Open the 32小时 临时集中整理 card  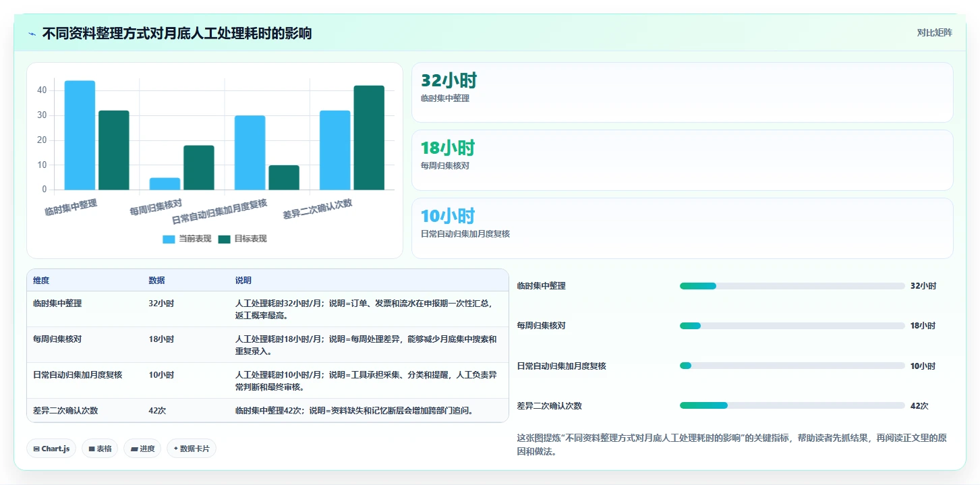pos(682,92)
